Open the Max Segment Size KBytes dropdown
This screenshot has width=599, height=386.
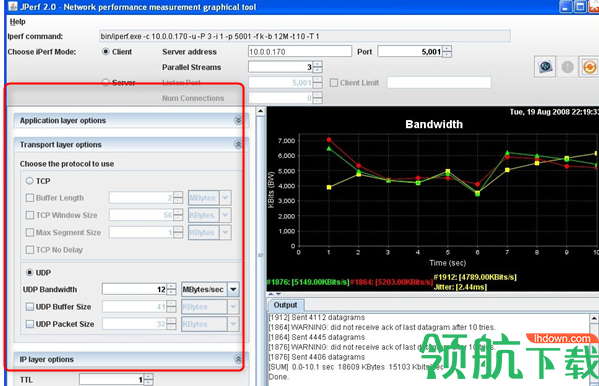(225, 232)
